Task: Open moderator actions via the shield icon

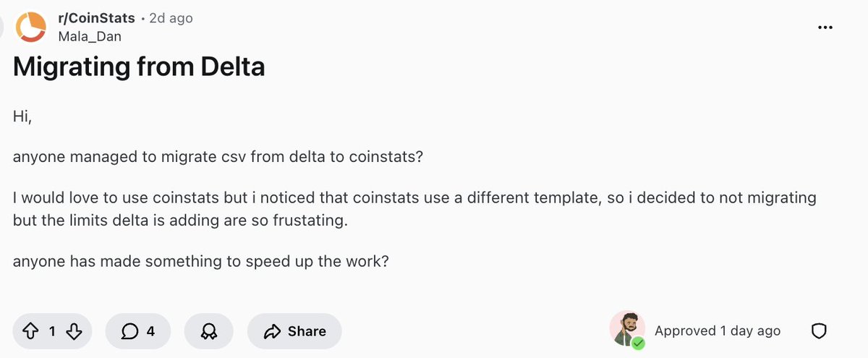Action: 818,331
